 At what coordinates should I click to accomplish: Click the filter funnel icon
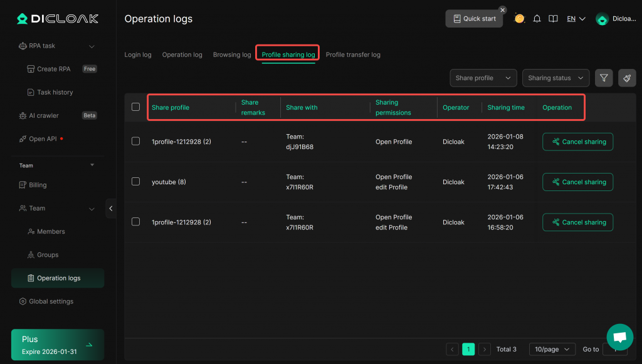tap(604, 78)
